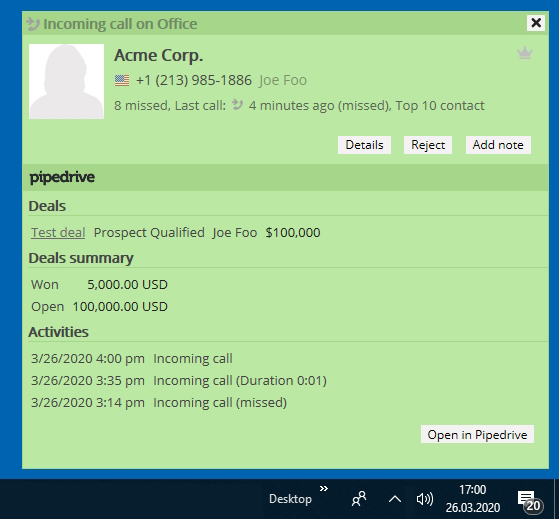
Task: Open the Details button
Action: (364, 145)
